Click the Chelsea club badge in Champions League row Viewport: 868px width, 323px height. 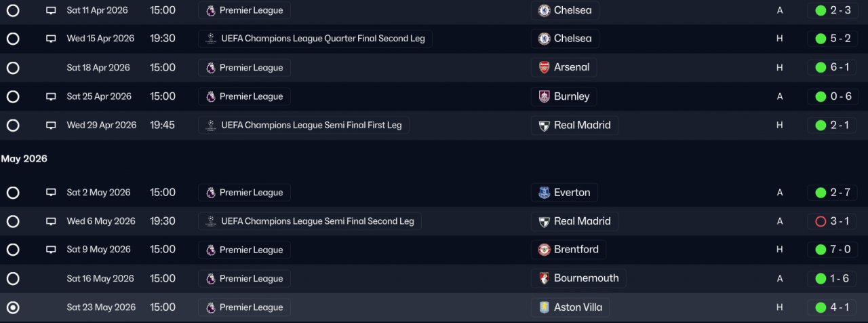[544, 39]
